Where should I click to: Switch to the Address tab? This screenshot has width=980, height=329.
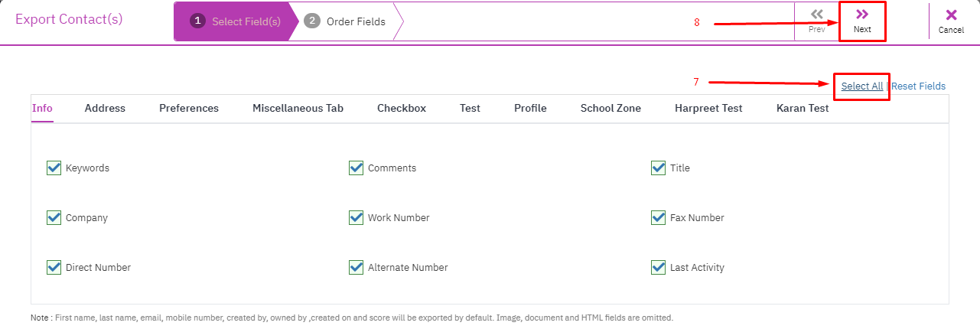105,108
